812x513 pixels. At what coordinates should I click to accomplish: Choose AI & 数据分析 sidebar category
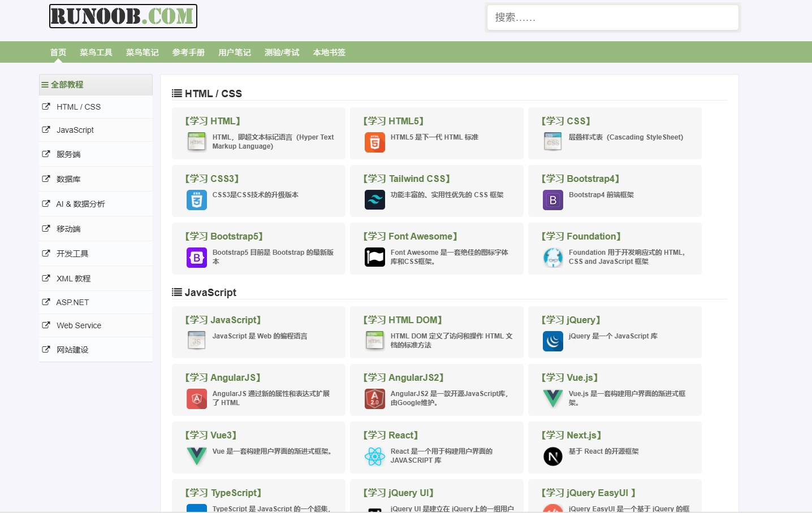click(80, 204)
